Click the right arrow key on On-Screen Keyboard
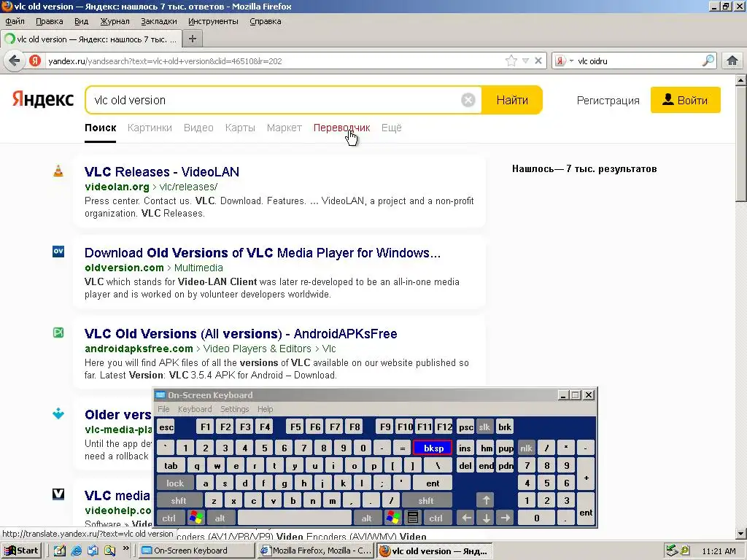Screen dimensions: 747x560 click(x=506, y=518)
